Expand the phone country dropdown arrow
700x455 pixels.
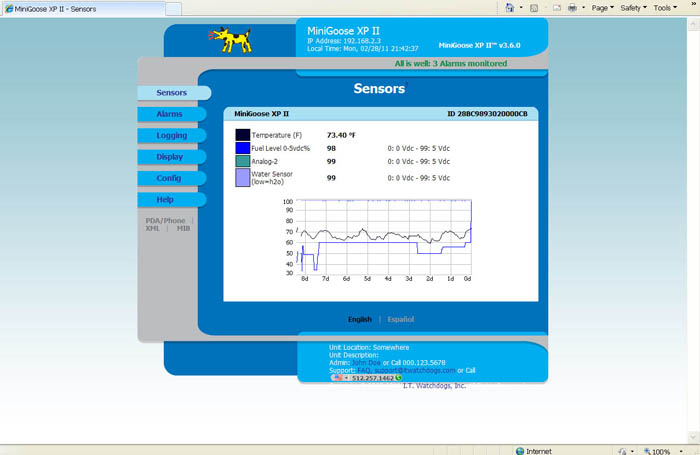click(346, 378)
